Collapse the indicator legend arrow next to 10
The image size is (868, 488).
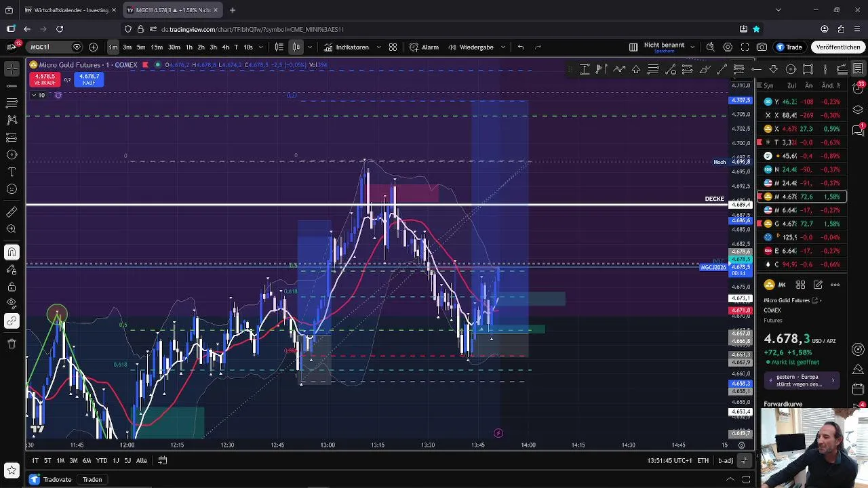(33, 95)
